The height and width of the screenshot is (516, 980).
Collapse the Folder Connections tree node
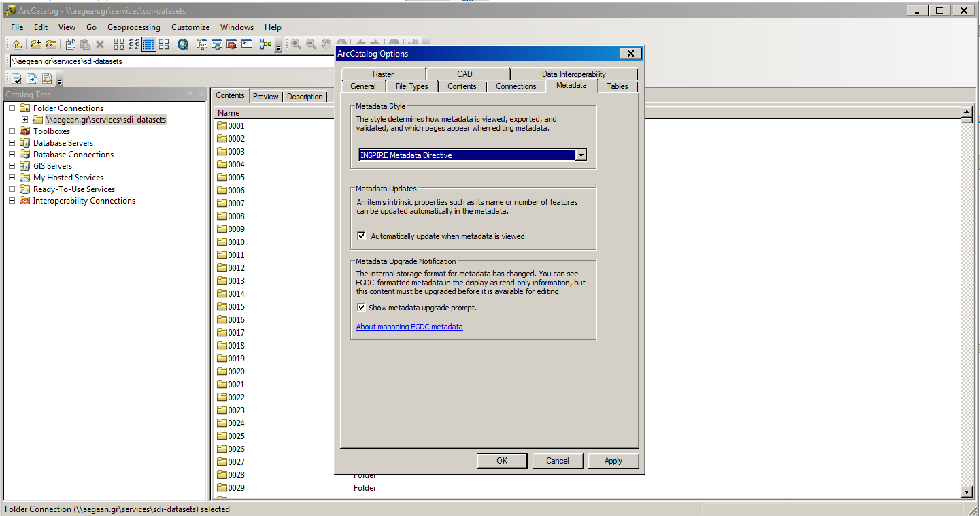point(12,108)
